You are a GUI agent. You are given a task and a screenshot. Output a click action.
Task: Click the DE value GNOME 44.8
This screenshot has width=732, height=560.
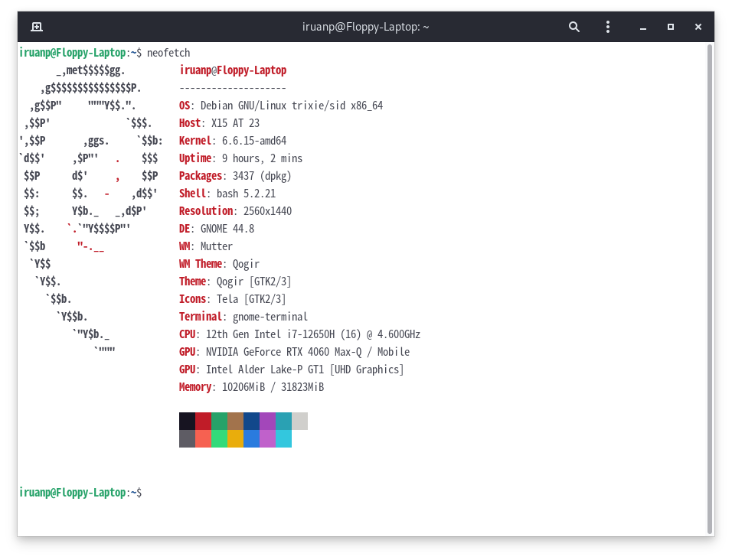(227, 229)
